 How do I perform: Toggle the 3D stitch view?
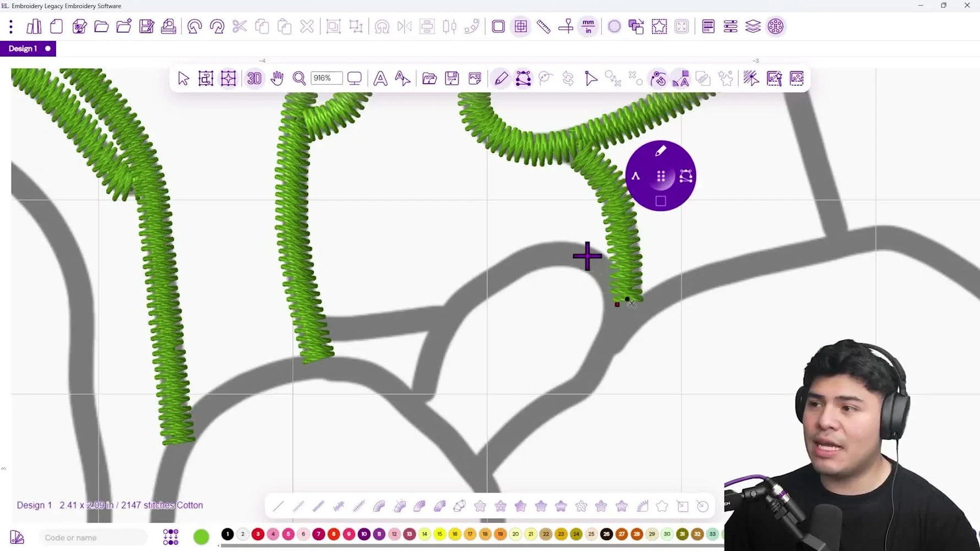point(254,78)
